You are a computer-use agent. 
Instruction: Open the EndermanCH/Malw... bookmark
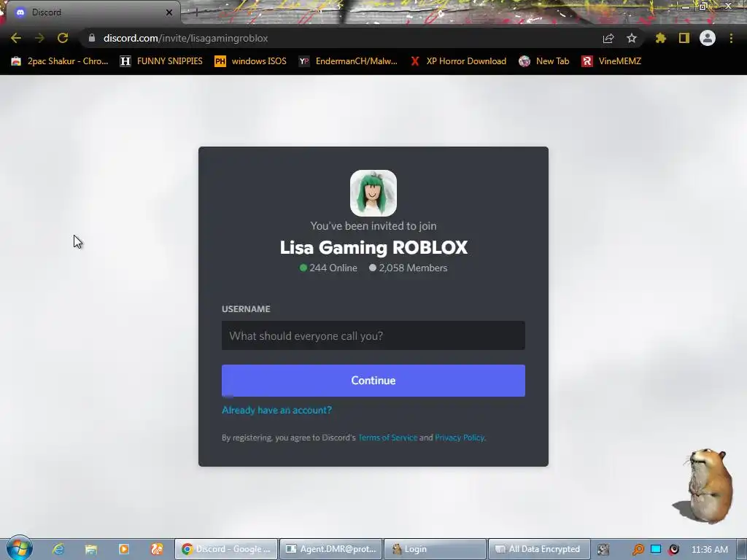click(x=348, y=61)
